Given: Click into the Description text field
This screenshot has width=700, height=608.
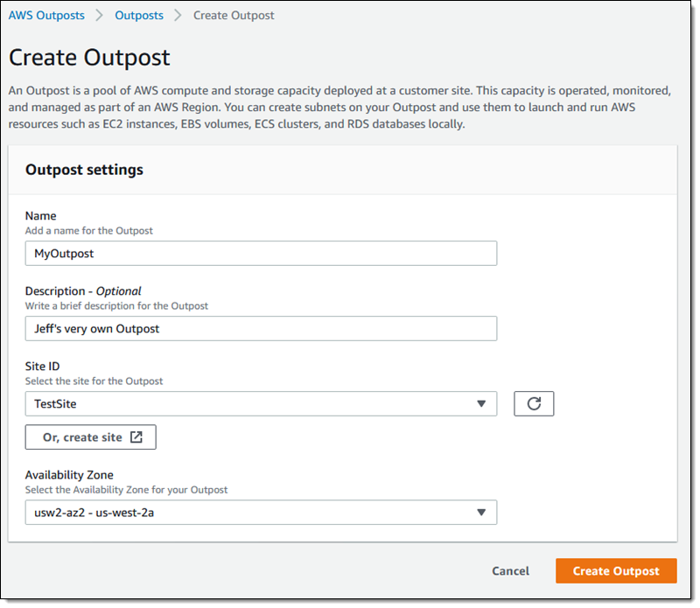Looking at the screenshot, I should [261, 328].
